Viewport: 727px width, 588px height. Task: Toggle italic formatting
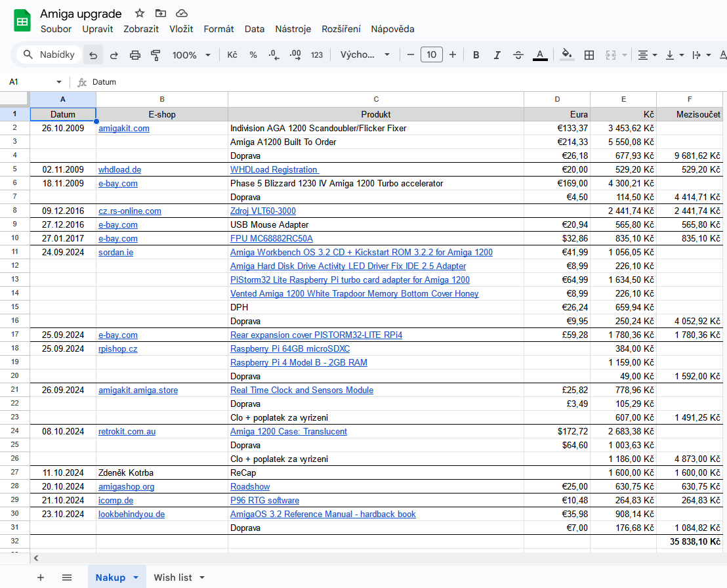click(497, 55)
